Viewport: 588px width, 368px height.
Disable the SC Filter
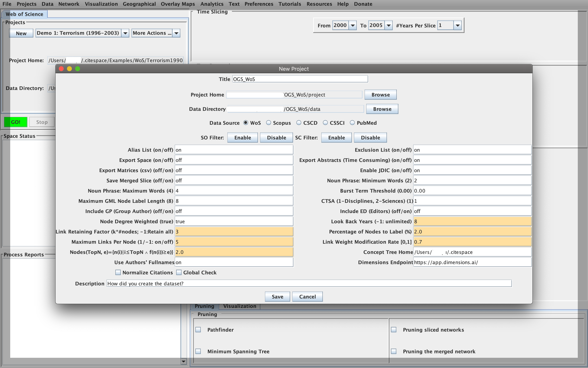[370, 138]
